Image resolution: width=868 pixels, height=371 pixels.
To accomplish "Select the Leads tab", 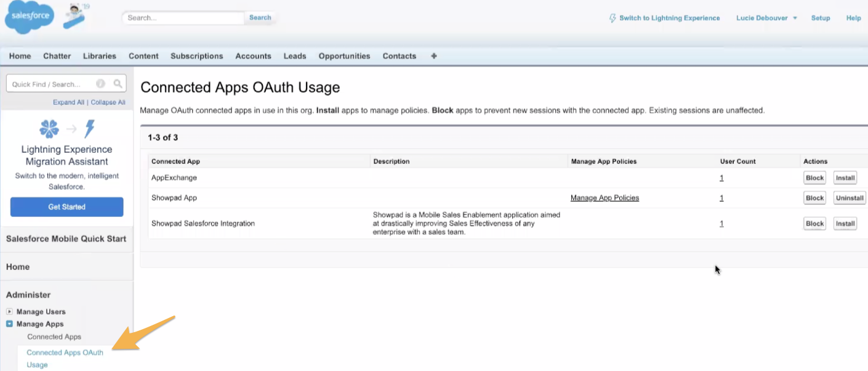I will pyautogui.click(x=295, y=56).
